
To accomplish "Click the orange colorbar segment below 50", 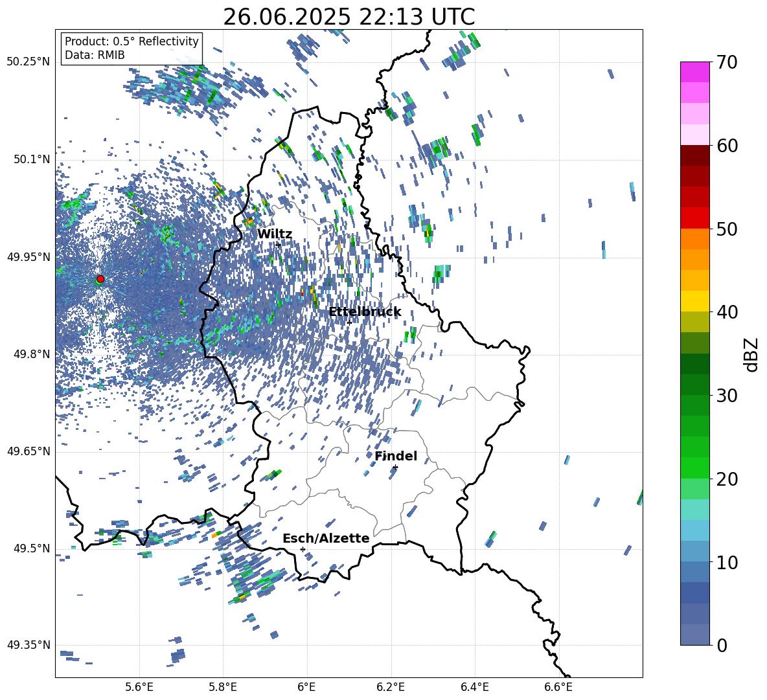I will click(694, 238).
